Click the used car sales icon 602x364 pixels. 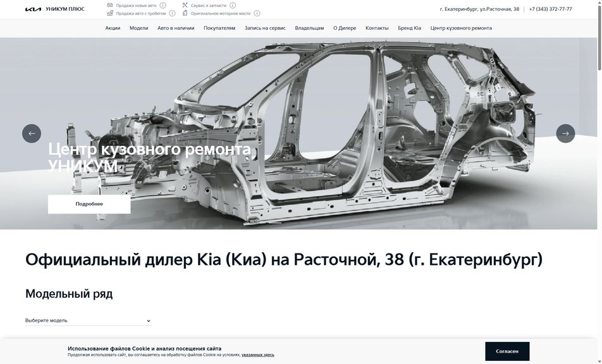coord(110,13)
